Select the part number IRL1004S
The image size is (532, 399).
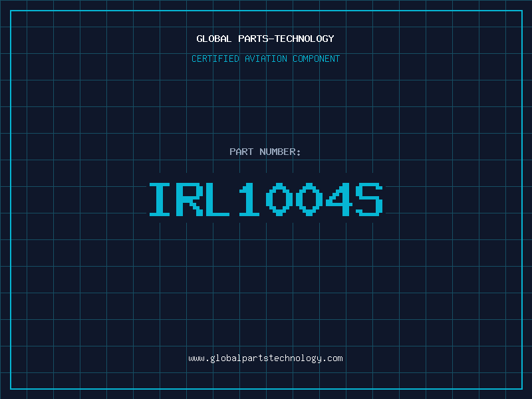point(266,199)
